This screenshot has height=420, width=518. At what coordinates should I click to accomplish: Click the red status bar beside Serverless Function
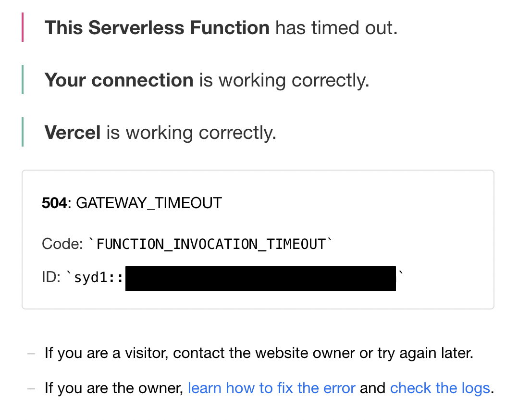23,28
